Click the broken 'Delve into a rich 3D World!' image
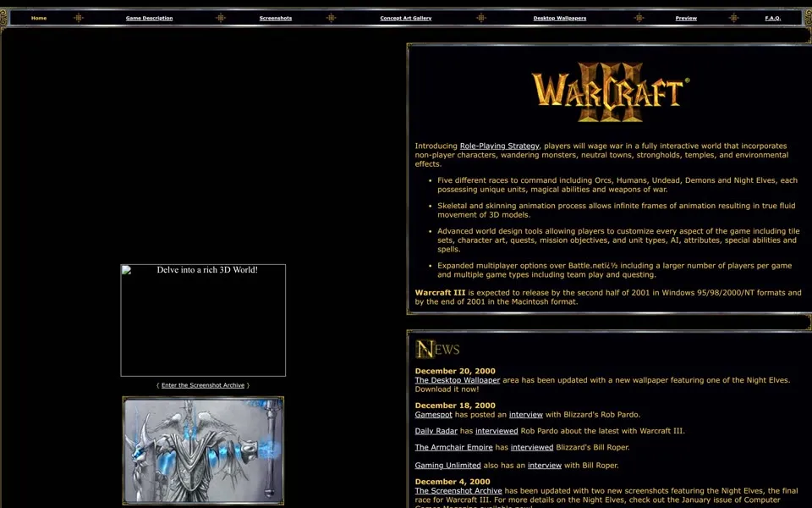 tap(203, 320)
